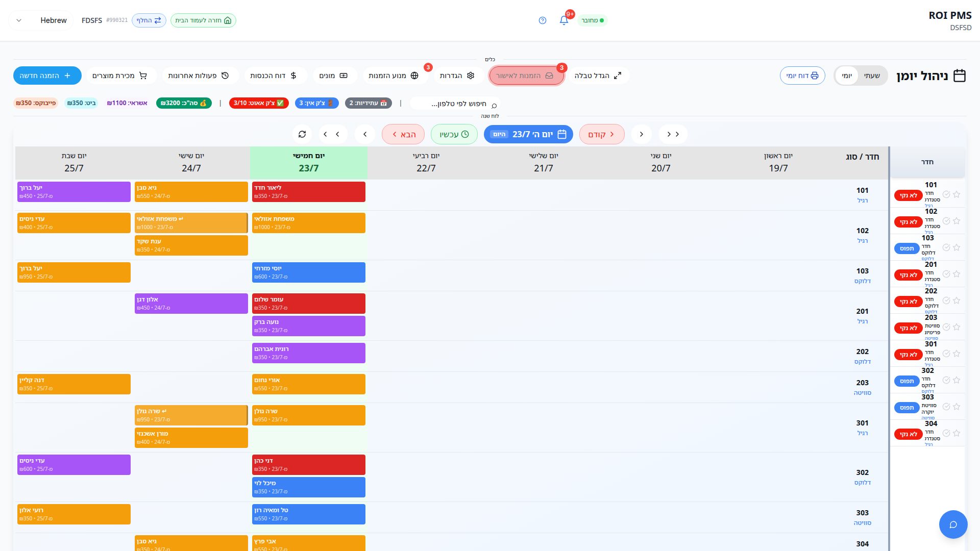
Task: Click the refresh calendar icon
Action: pyautogui.click(x=302, y=134)
